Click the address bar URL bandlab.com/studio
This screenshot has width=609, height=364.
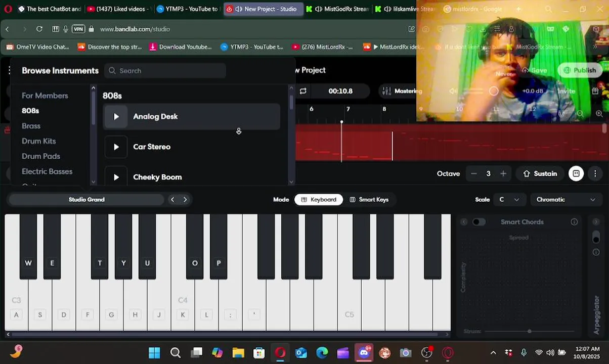[135, 29]
